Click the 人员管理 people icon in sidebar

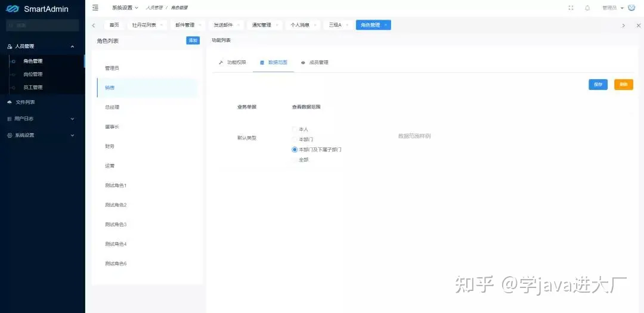pos(10,47)
